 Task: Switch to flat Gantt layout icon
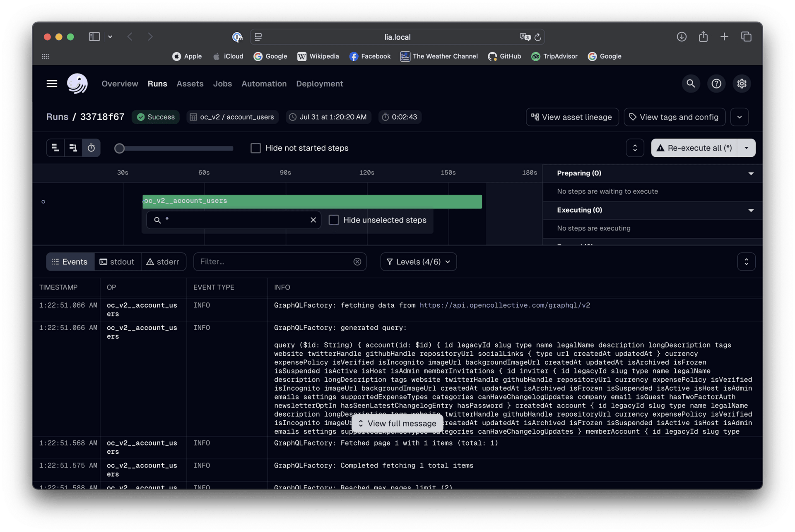55,148
